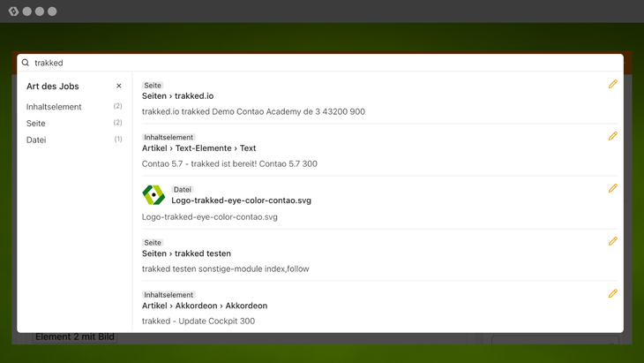This screenshot has height=363, width=644.
Task: Edit the Logo-trakked-eye-color-contao.svg file via pencil
Action: pyautogui.click(x=613, y=188)
